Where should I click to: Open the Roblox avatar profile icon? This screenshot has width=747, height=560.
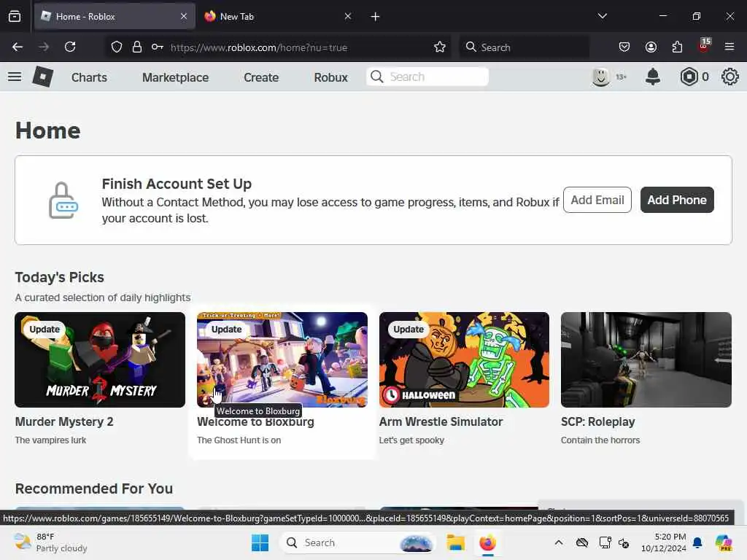pos(601,77)
